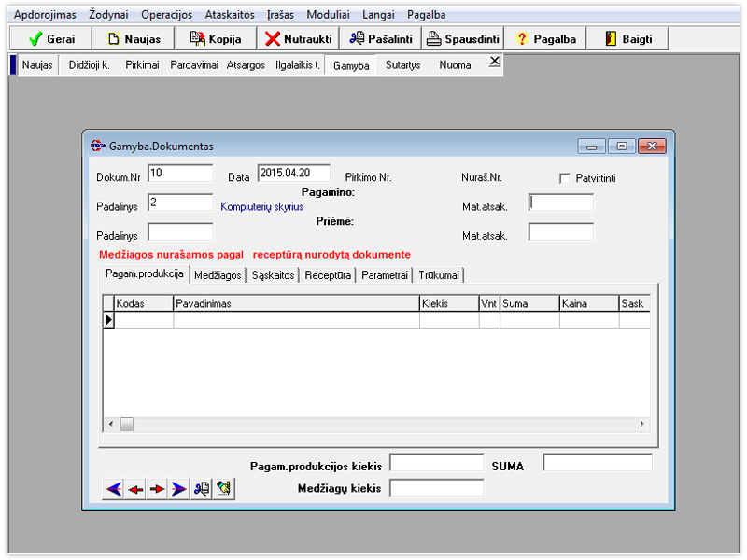The height and width of the screenshot is (560, 747).
Task: Click the Kodas column header
Action: pos(144,304)
